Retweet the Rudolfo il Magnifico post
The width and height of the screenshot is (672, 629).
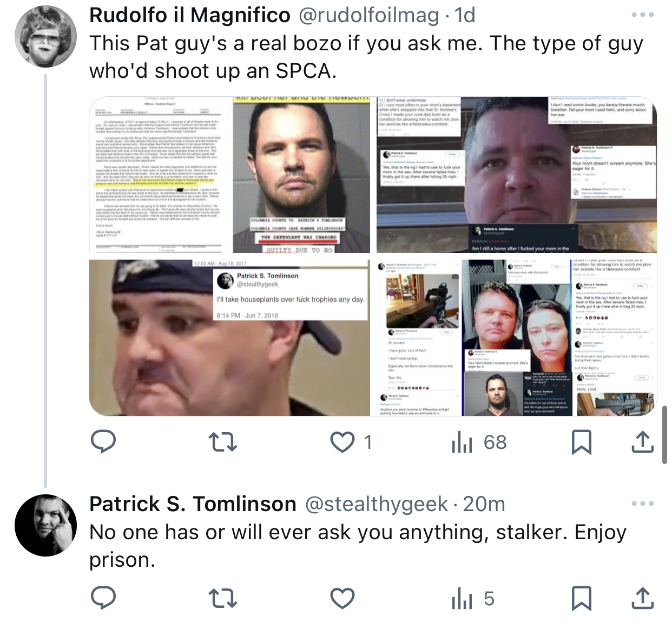(x=223, y=442)
